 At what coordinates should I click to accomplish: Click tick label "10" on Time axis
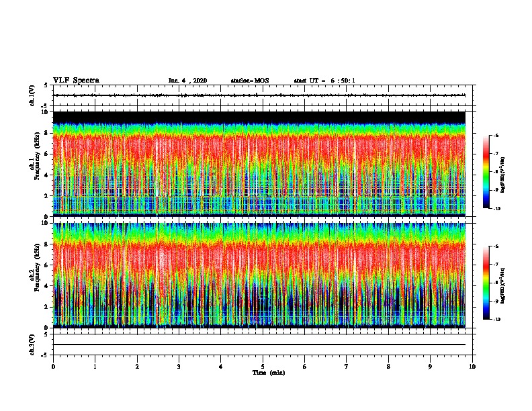[472, 367]
